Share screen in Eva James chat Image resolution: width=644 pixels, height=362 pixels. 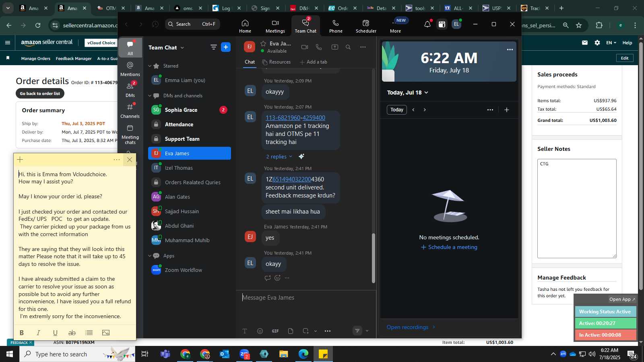[334, 47]
